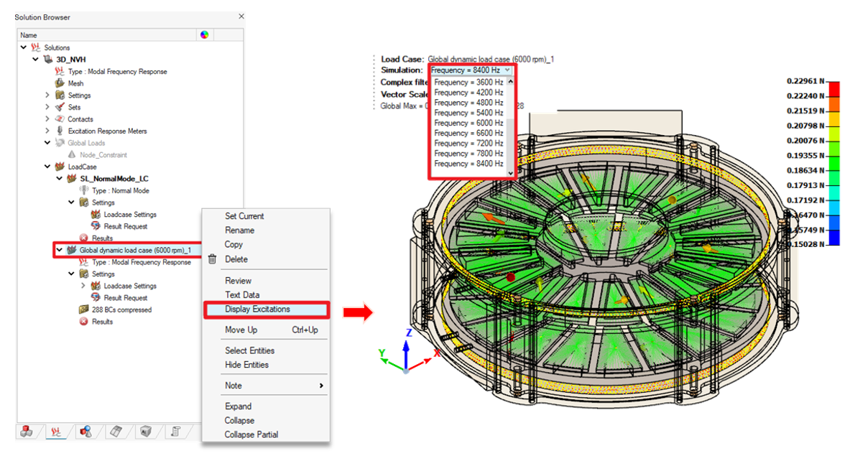The image size is (868, 461).
Task: Expand the Sets tree node
Action: (47, 107)
